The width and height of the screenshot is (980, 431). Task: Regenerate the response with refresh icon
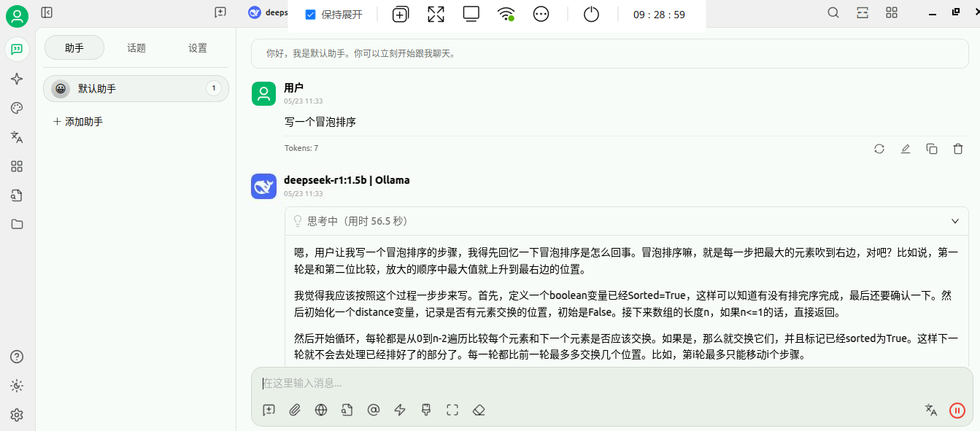pos(879,148)
